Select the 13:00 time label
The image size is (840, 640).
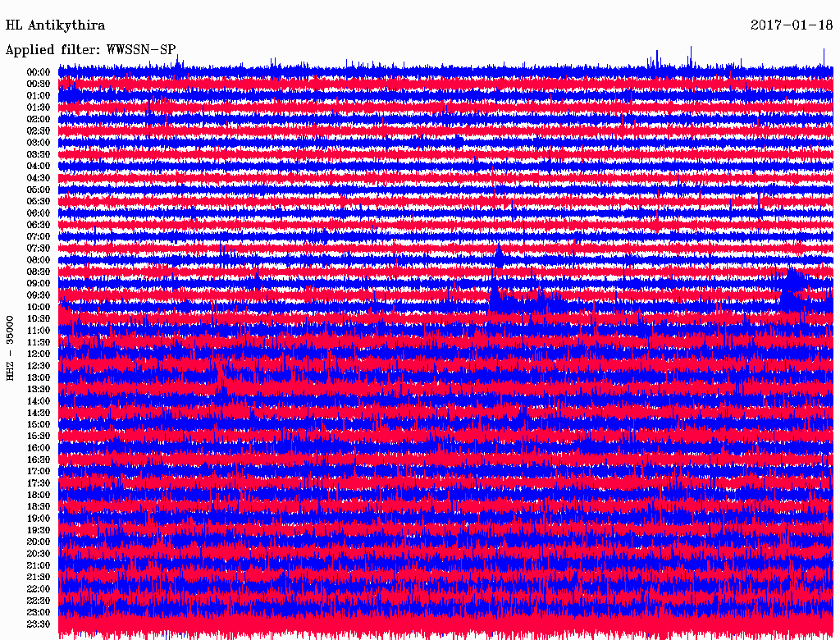[x=39, y=377]
